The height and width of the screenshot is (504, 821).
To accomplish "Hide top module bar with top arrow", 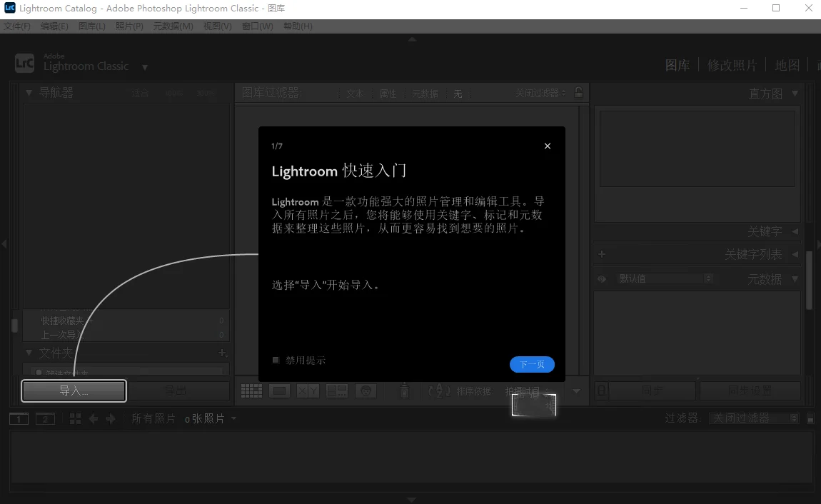I will (x=412, y=39).
